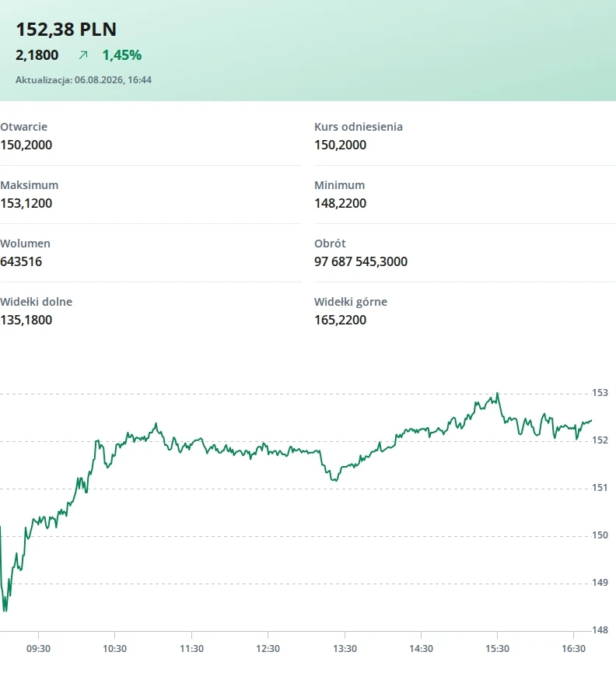Click the green upward trend arrow icon
The width and height of the screenshot is (616, 673).
point(83,55)
